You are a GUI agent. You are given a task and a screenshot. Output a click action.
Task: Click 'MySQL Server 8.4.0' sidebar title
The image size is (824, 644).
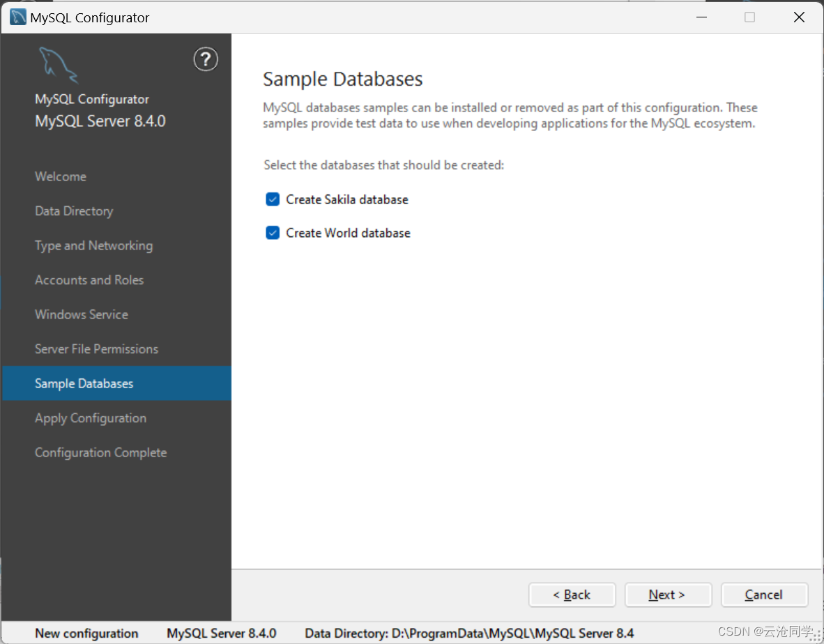(x=100, y=121)
